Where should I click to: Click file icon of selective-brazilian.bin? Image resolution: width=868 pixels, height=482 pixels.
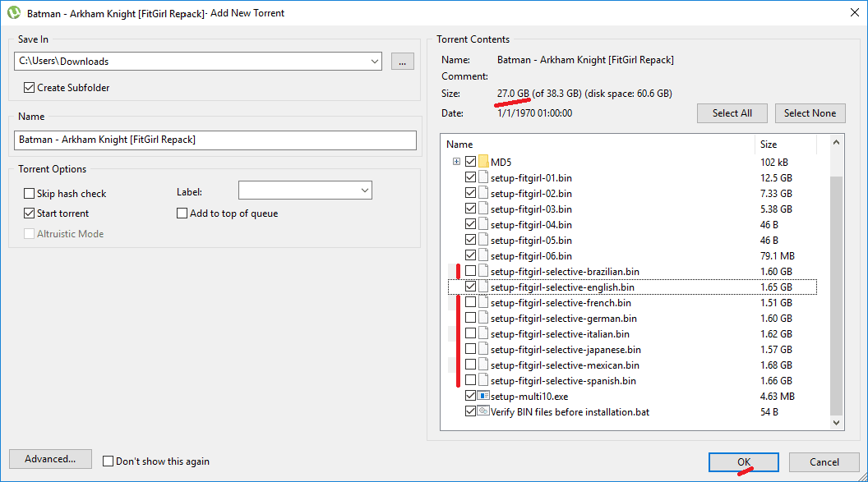click(x=483, y=272)
